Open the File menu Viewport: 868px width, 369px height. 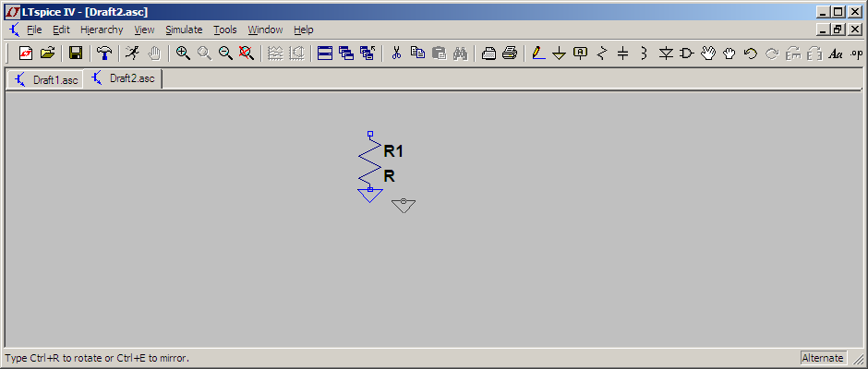(x=34, y=30)
